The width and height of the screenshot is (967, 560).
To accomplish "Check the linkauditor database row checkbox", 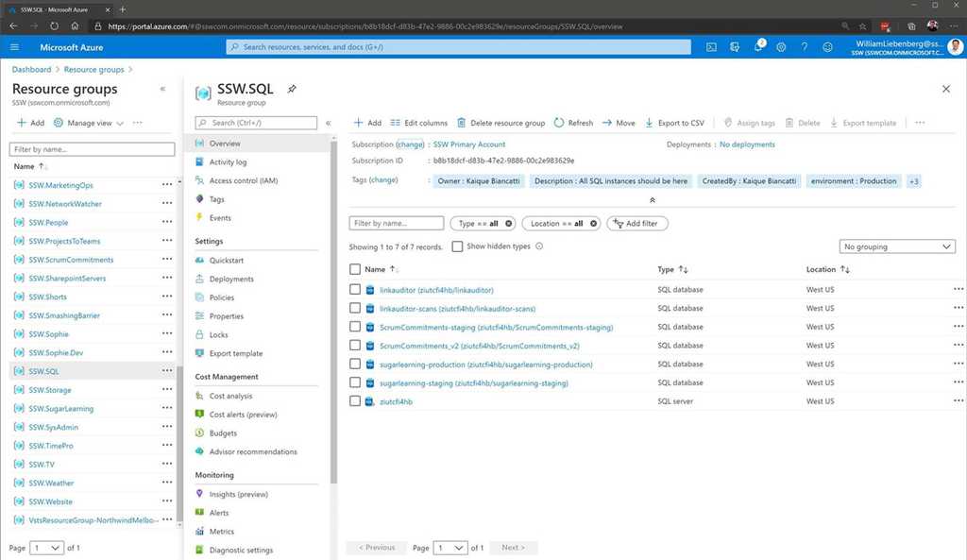I will coord(354,289).
